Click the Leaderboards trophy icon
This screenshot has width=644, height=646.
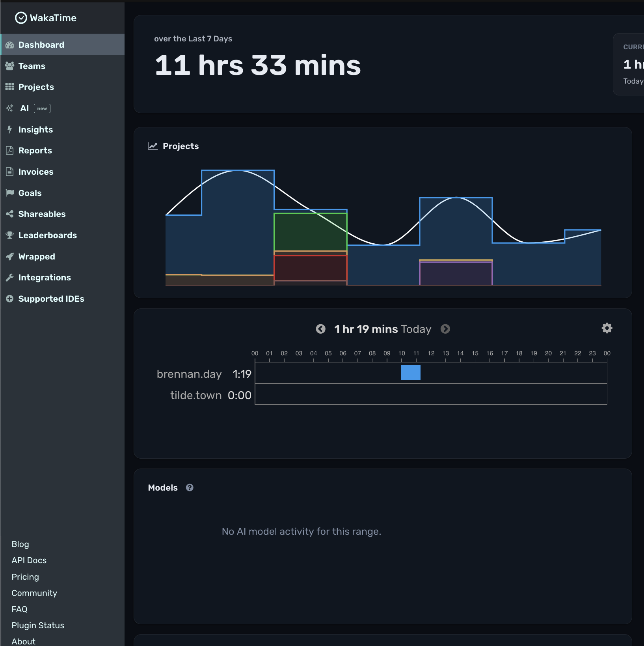(10, 235)
